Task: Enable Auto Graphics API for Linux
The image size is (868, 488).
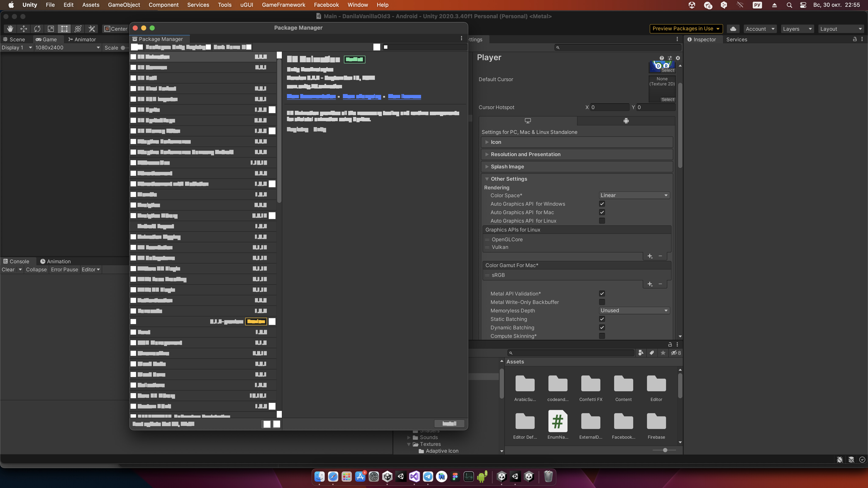Action: (602, 221)
